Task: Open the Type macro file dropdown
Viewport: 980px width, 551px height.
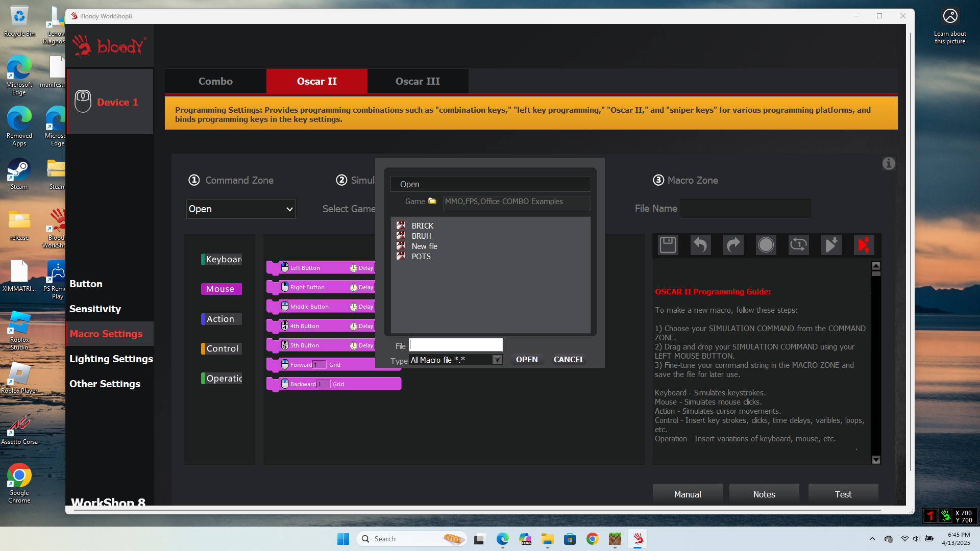Action: click(497, 360)
